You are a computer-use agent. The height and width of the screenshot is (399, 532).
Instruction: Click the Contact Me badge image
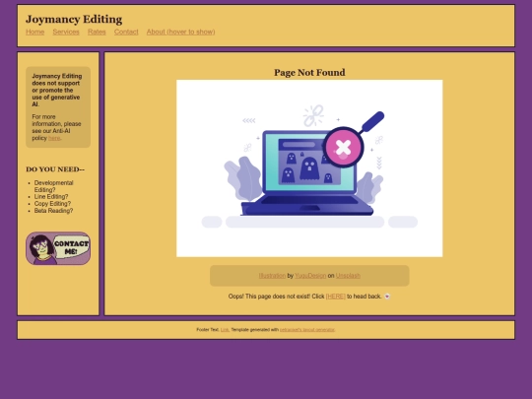[58, 248]
